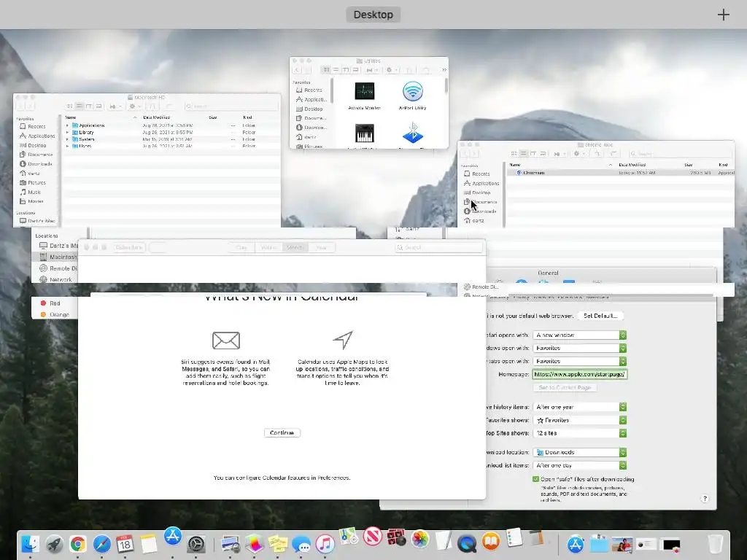
Task: Select the Orange tag in sidebar
Action: pyautogui.click(x=55, y=315)
